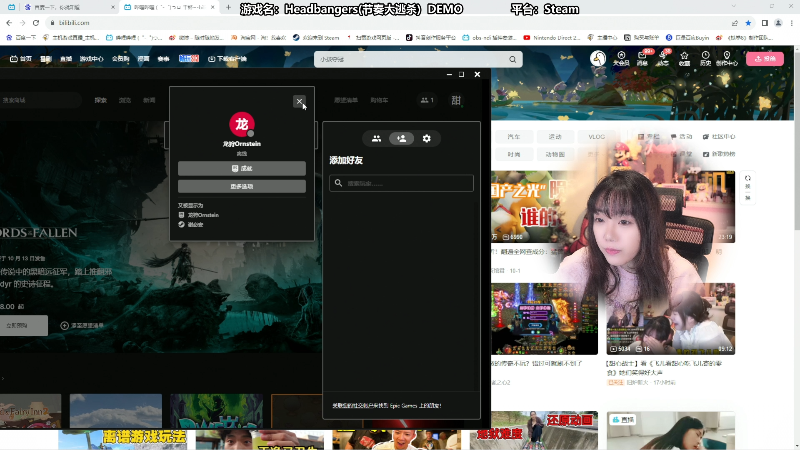Click the bilibili search magnifier icon
Viewport: 800px width, 450px height.
click(512, 59)
